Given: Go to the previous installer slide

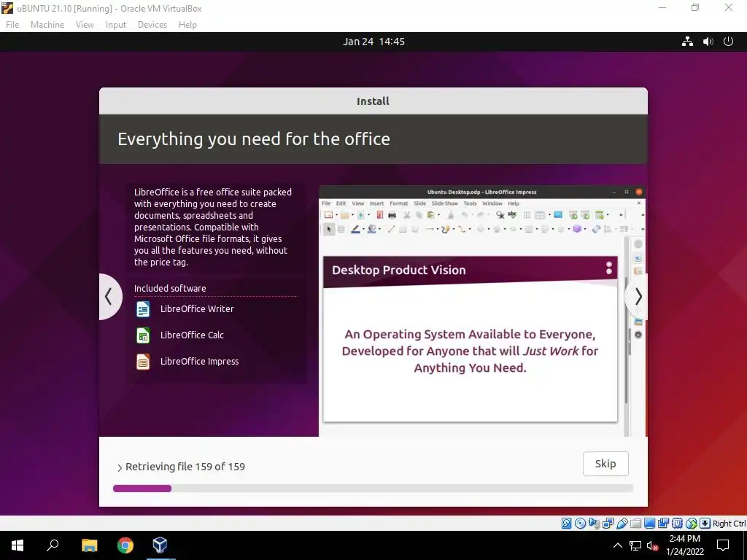Looking at the screenshot, I should (109, 297).
